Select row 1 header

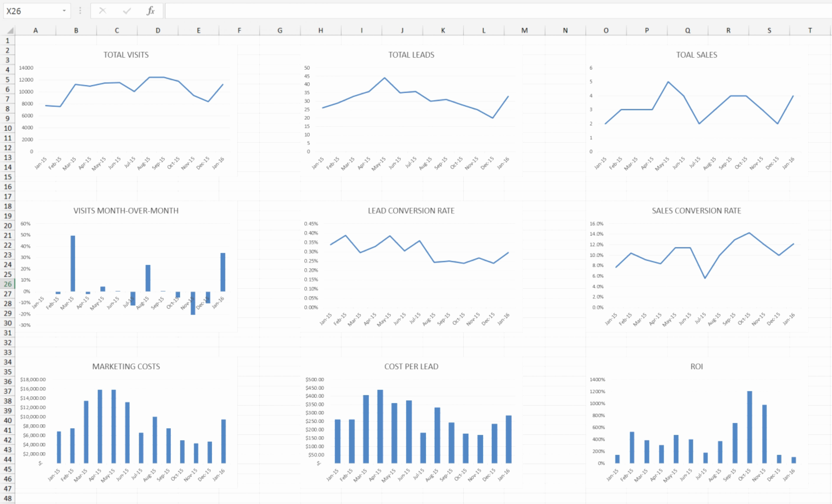pos(7,40)
